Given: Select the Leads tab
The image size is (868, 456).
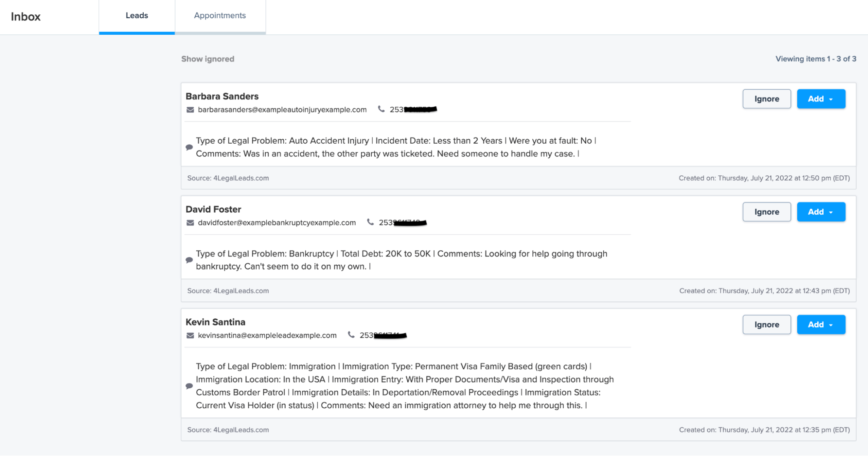Looking at the screenshot, I should point(137,16).
